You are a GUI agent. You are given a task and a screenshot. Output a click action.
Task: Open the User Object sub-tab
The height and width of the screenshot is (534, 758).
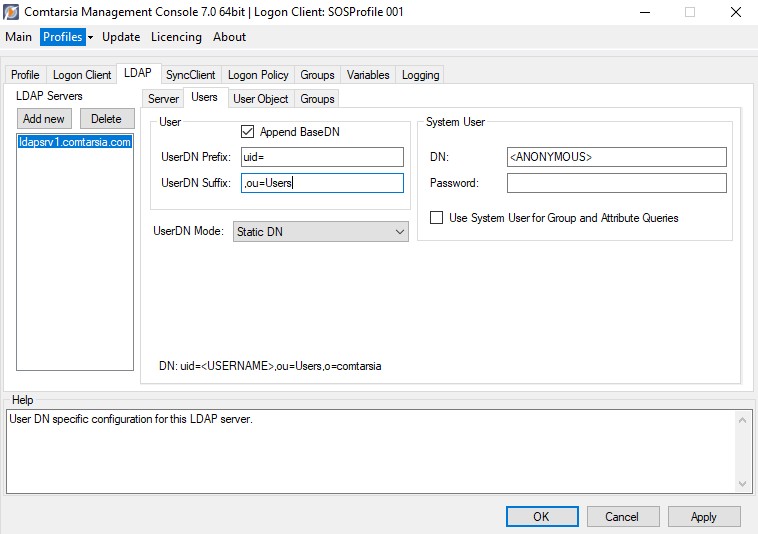(260, 99)
